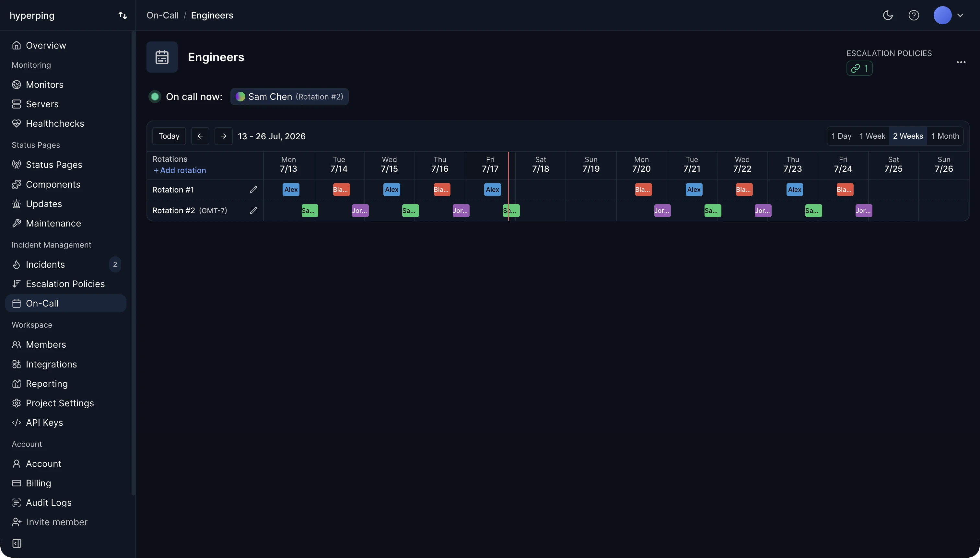Click the Sam Chen on-call chip
Screen dimensions: 980x558
pos(289,97)
